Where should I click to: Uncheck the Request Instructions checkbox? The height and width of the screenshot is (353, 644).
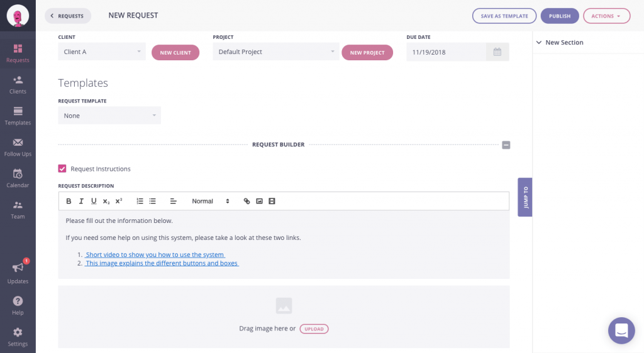click(x=62, y=168)
